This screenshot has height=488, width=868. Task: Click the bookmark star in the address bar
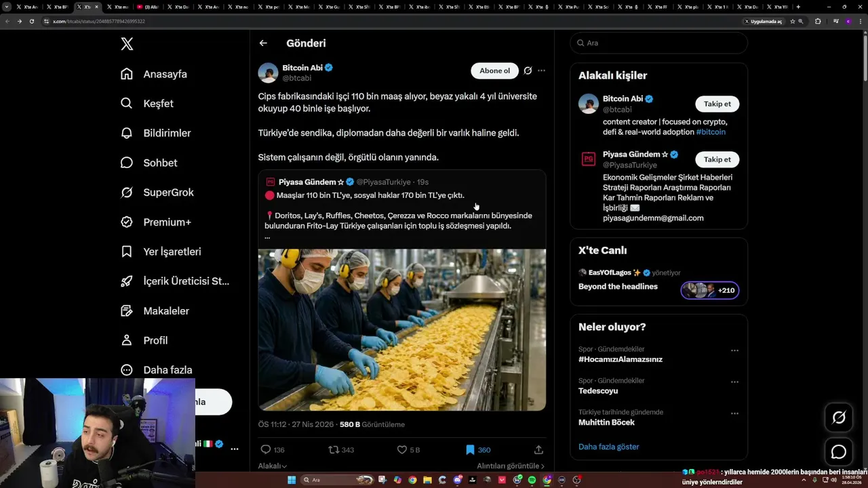tap(792, 21)
